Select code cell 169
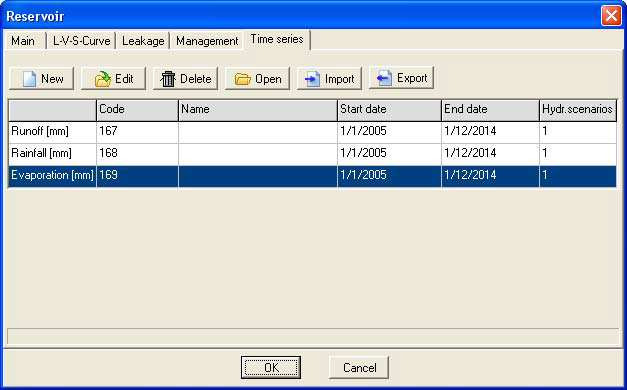Viewport: 627px width, 390px height. tap(137, 176)
